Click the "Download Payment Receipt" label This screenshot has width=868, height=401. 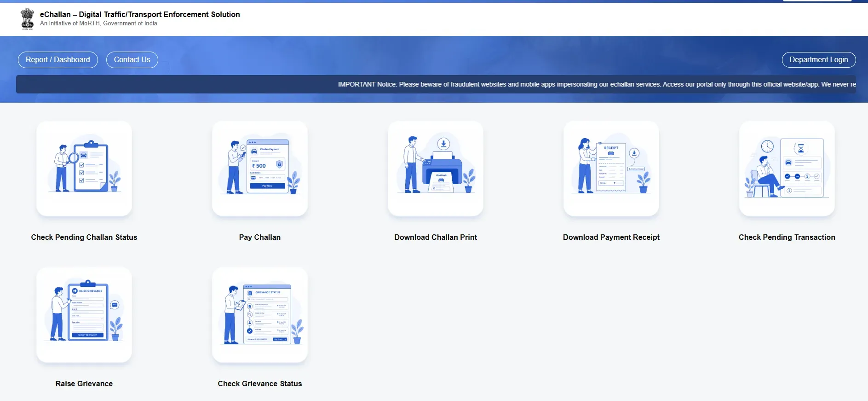coord(611,237)
